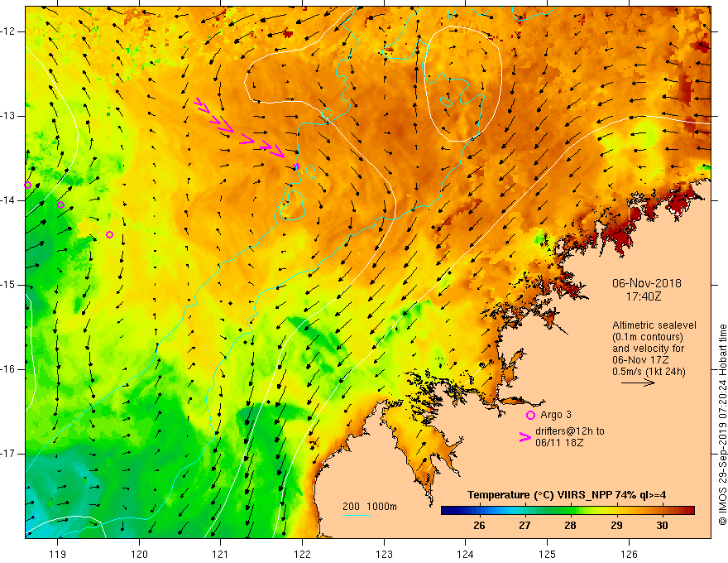Click the "-13" latitude axis label
Viewport: 728px width, 563px height.
(x=8, y=116)
